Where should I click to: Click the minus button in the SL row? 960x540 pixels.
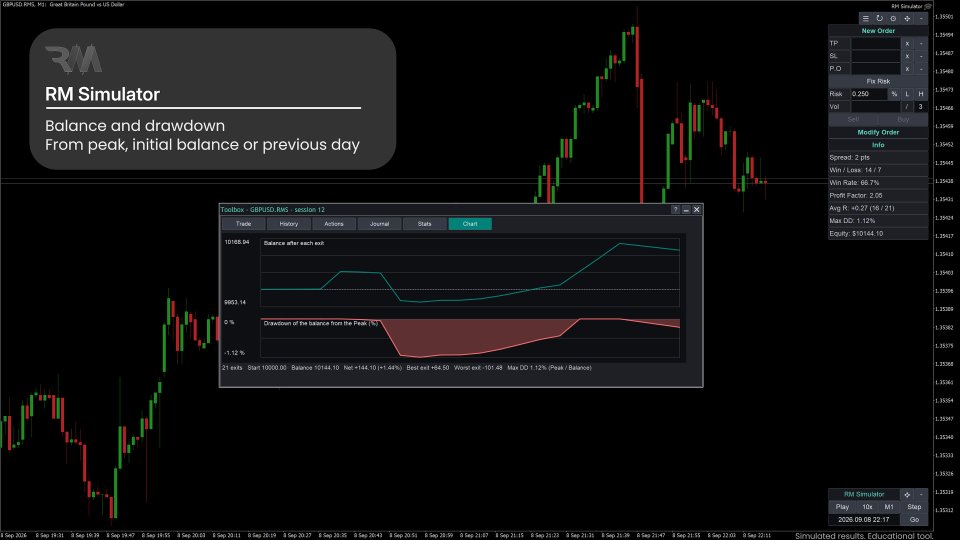pos(921,56)
